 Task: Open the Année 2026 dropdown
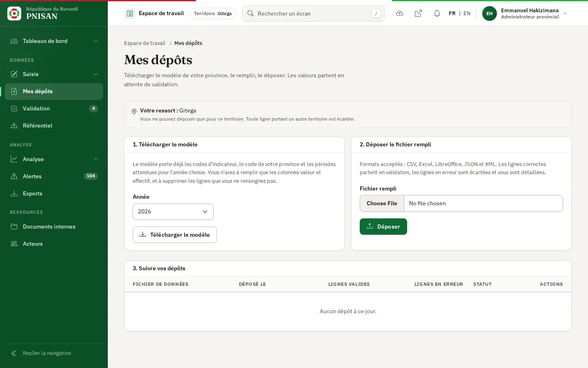[173, 212]
